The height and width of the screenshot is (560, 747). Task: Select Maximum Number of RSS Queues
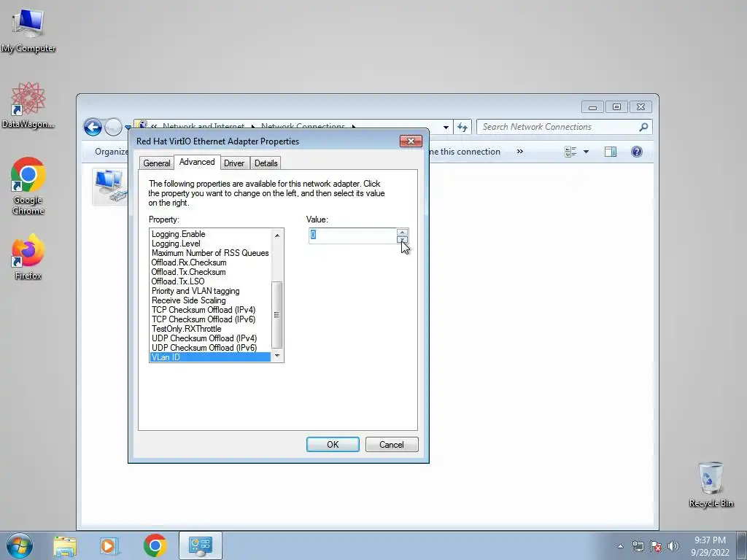210,253
